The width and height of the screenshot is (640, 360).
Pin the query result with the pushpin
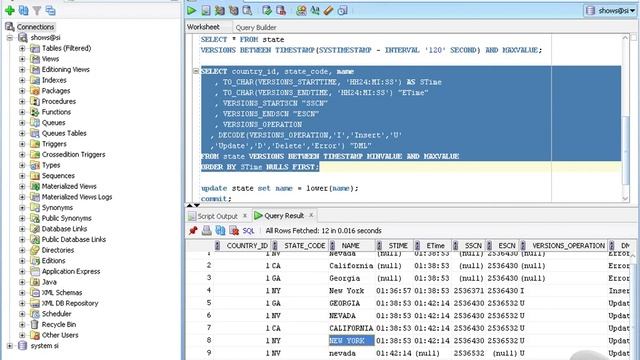[193, 231]
